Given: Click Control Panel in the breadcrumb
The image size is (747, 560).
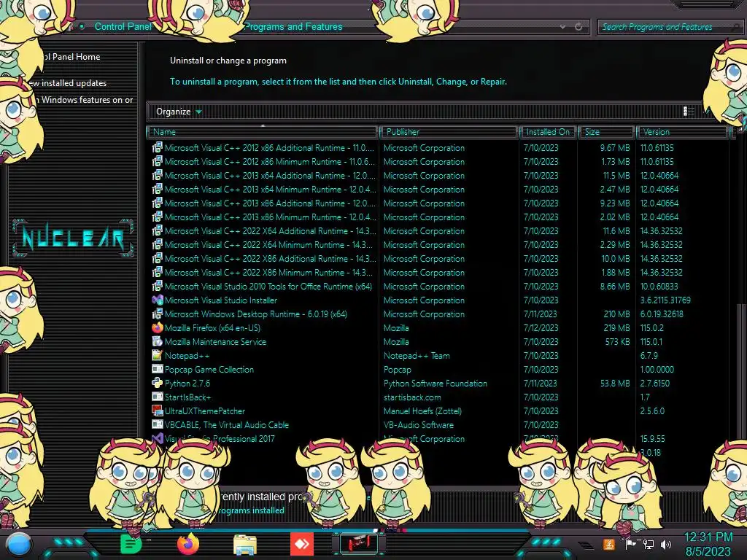Looking at the screenshot, I should [x=123, y=27].
